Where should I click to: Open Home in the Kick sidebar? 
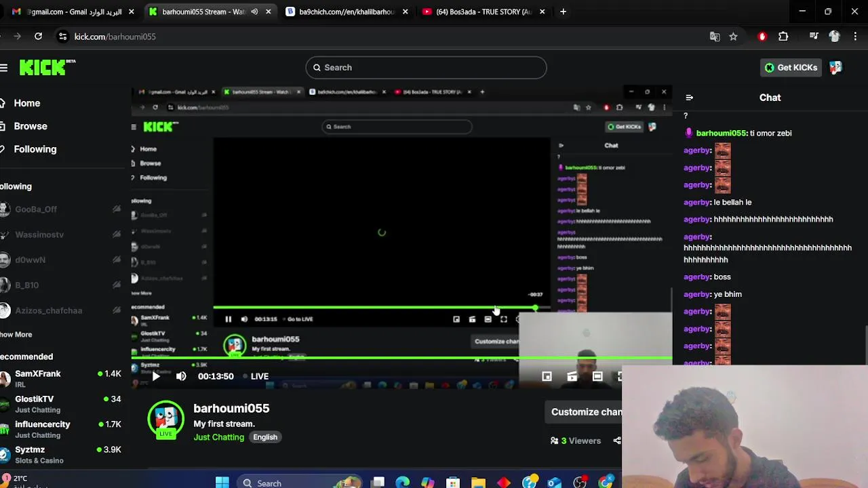click(x=27, y=103)
